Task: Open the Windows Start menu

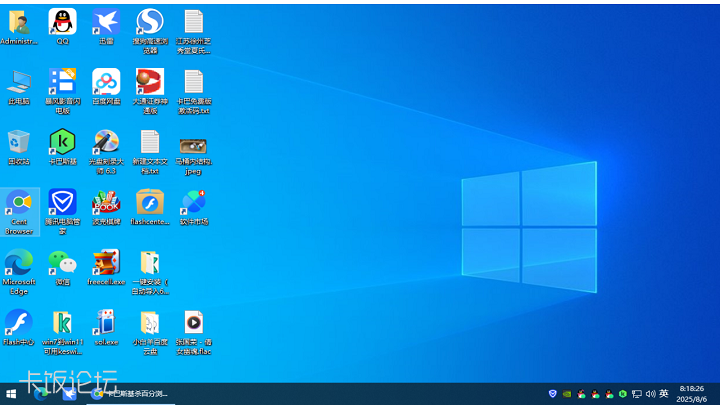Action: [x=11, y=394]
